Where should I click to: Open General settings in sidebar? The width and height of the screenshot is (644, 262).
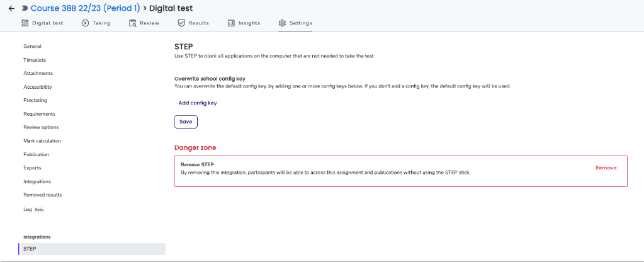(33, 47)
